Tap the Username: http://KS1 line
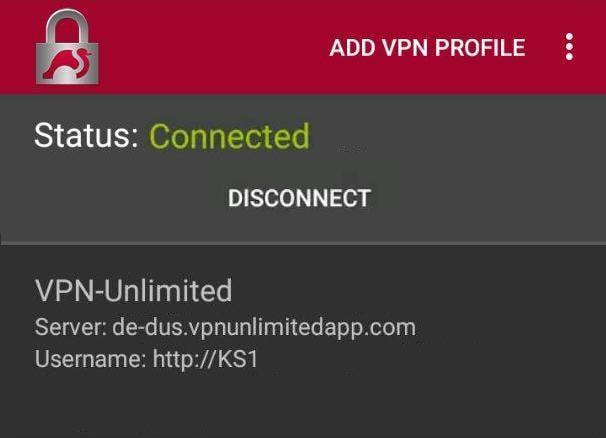Image resolution: width=606 pixels, height=438 pixels. pos(146,359)
